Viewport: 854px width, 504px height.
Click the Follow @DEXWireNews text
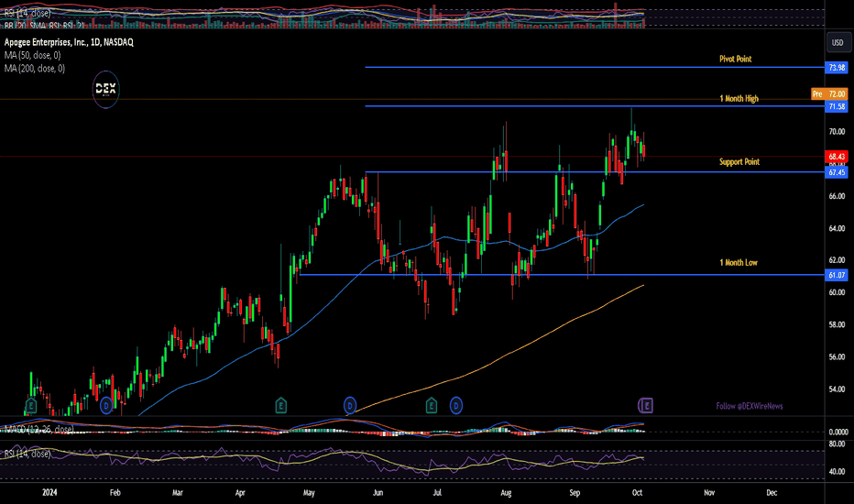click(749, 406)
